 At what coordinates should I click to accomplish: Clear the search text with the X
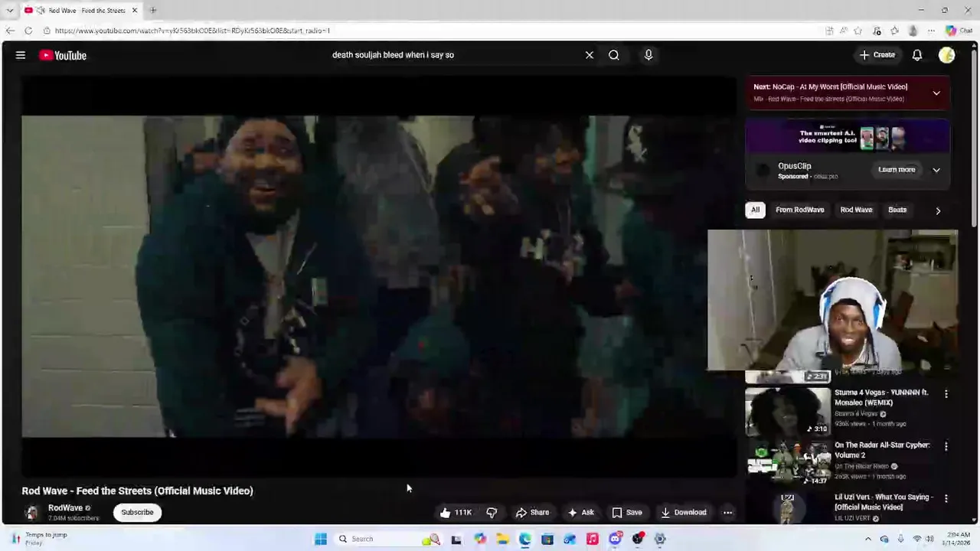590,55
